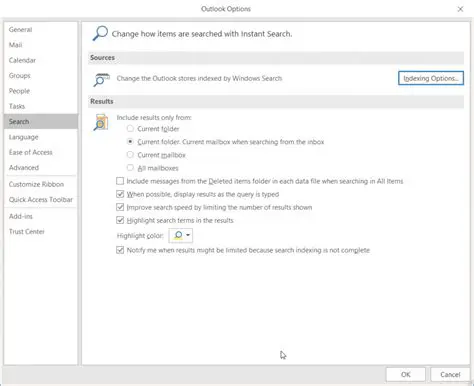Screen dimensions: 474x386
Task: Confirm settings with the OK button
Action: click(x=406, y=374)
